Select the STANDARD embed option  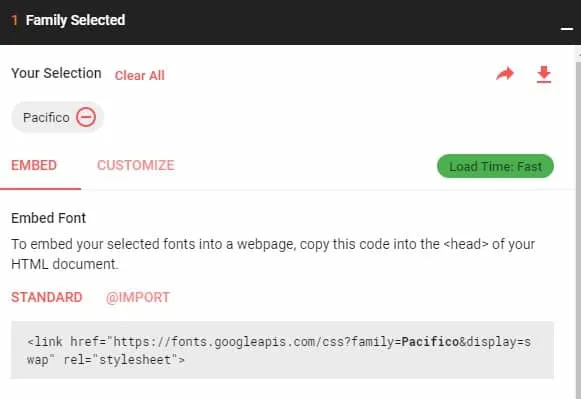point(47,297)
